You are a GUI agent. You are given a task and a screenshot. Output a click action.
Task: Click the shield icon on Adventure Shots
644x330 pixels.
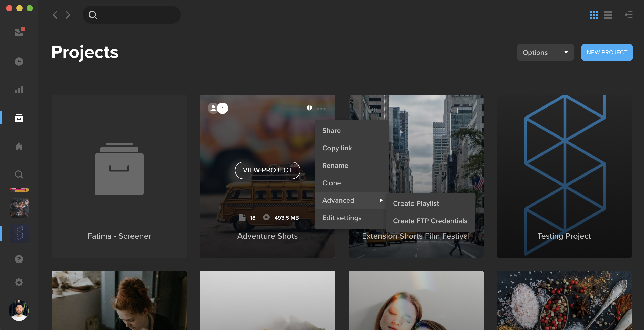tap(309, 108)
